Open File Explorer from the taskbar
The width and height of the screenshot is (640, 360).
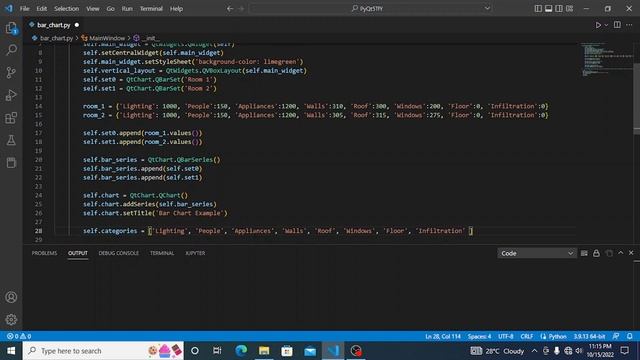click(x=264, y=351)
